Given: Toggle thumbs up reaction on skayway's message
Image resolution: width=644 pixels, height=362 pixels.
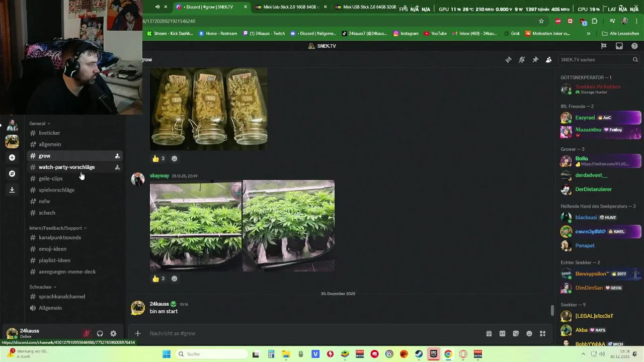Looking at the screenshot, I should pos(158,279).
